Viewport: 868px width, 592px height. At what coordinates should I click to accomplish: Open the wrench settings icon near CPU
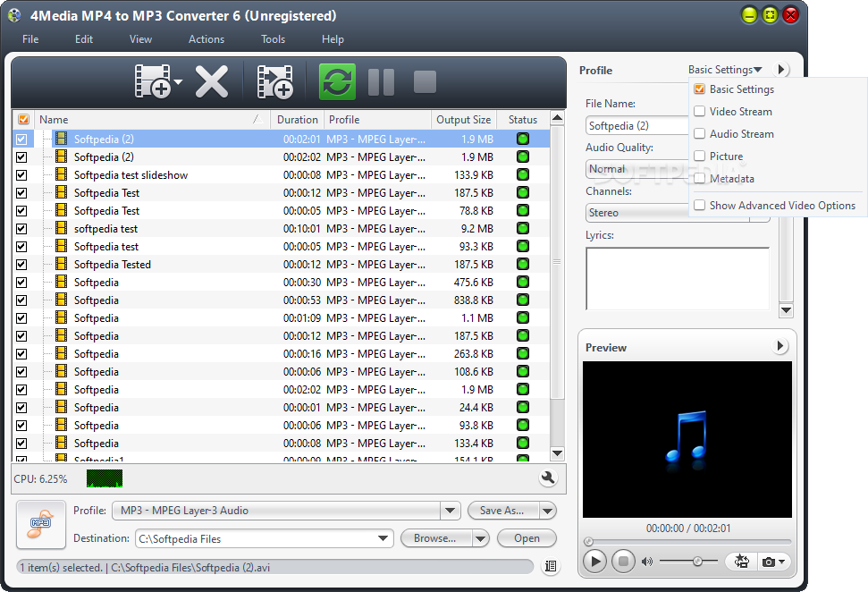548,478
